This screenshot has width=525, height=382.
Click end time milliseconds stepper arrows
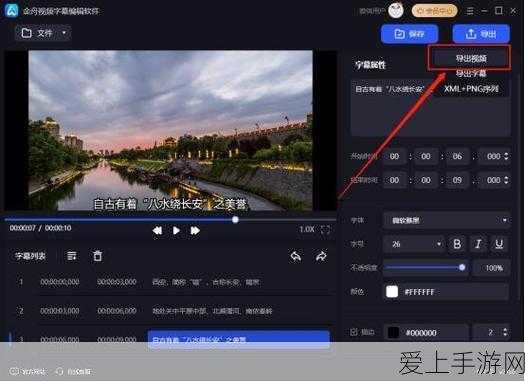[x=506, y=180]
